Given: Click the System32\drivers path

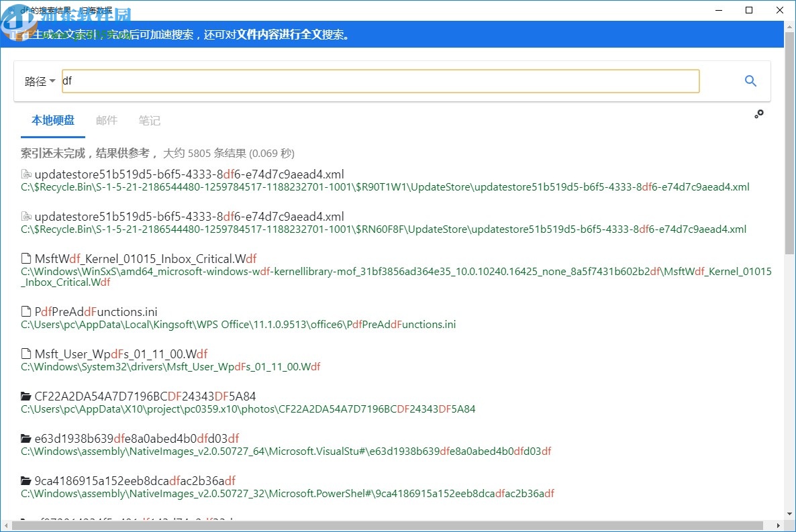Looking at the screenshot, I should click(170, 366).
